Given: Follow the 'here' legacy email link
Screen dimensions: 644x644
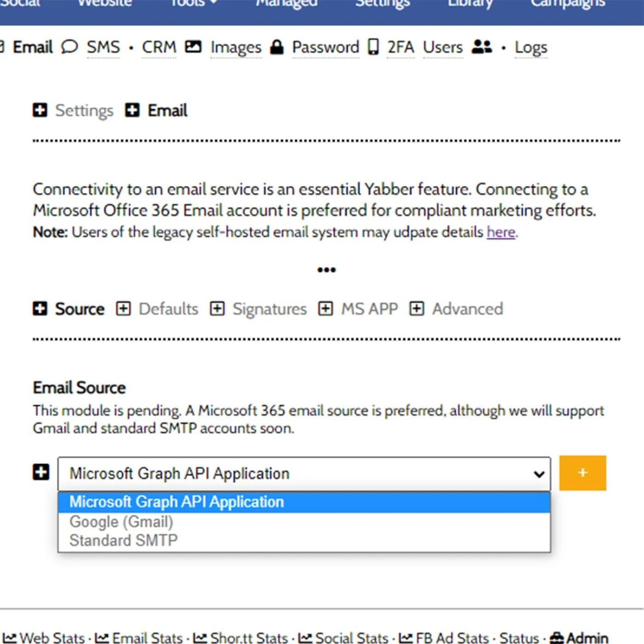Looking at the screenshot, I should point(501,232).
